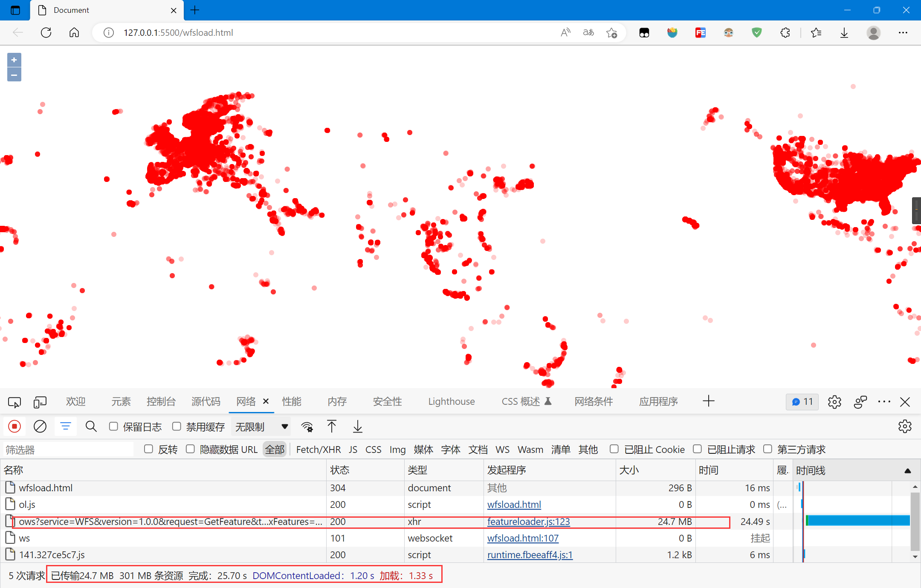Open the browser extensions puzzle icon

pos(785,32)
